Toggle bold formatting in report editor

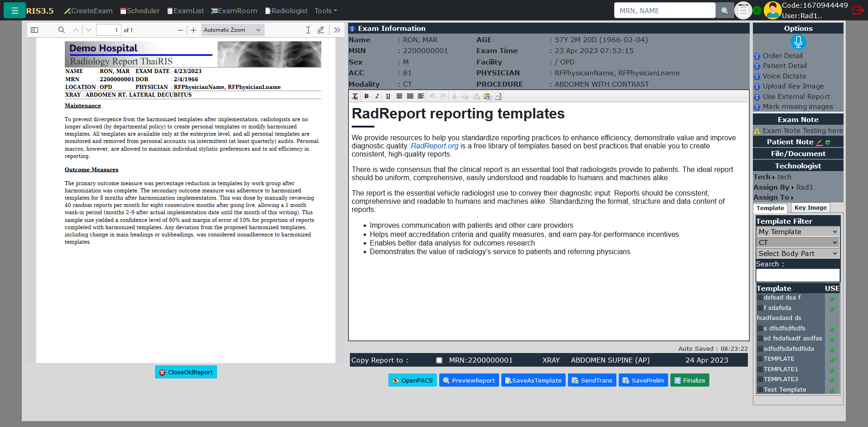click(366, 96)
